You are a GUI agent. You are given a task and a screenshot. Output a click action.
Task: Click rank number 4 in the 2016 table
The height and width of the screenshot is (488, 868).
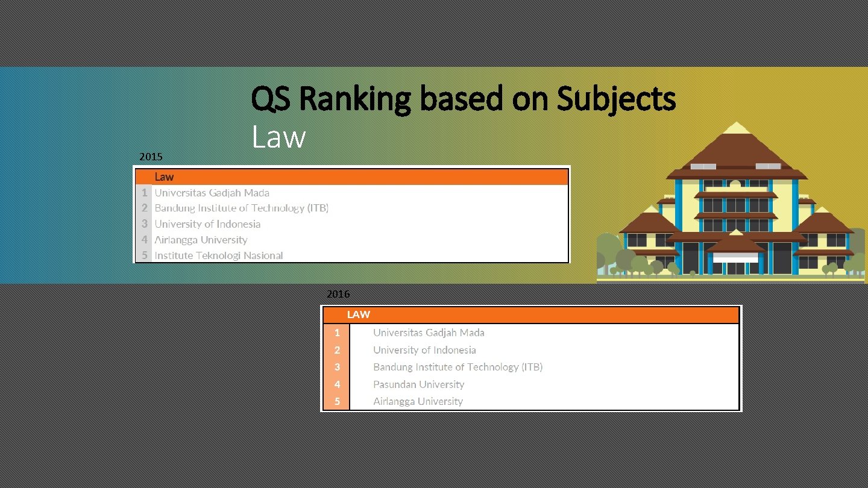pyautogui.click(x=337, y=384)
